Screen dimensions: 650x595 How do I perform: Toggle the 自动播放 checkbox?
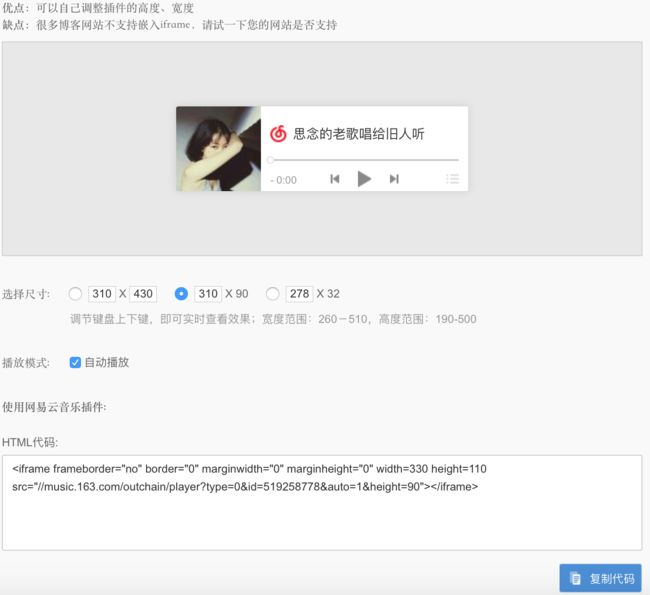click(75, 362)
